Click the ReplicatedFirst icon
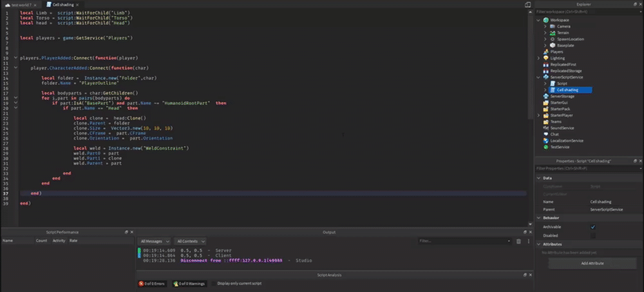 coord(546,64)
